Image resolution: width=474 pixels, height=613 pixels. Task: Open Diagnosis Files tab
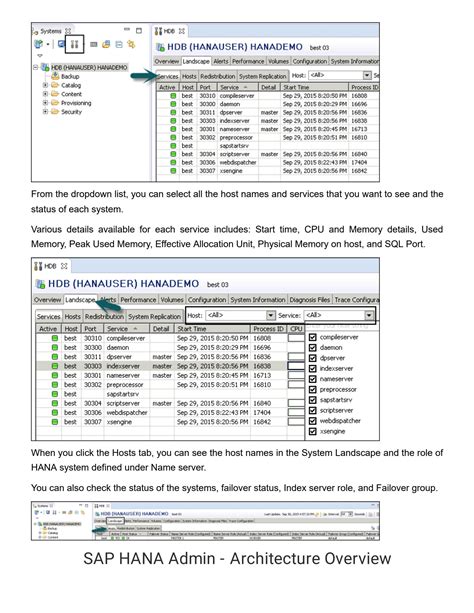310,300
